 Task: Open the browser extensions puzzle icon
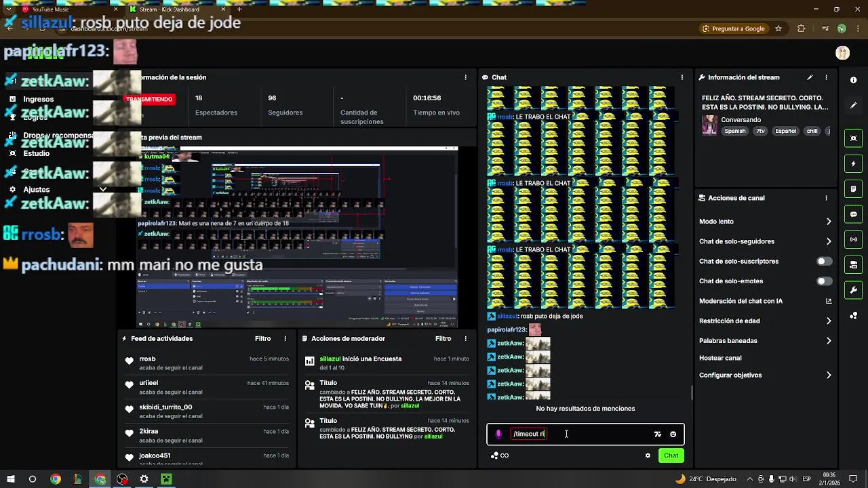(x=801, y=28)
